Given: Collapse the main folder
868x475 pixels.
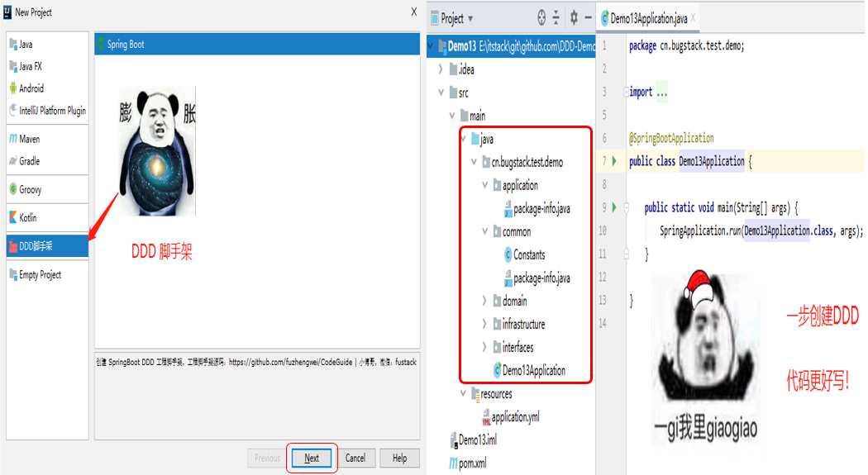Looking at the screenshot, I should click(x=451, y=116).
